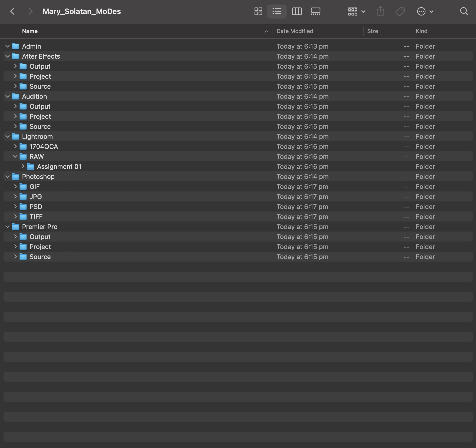Collapse the Premier Pro folder
The height and width of the screenshot is (448, 476).
8,227
